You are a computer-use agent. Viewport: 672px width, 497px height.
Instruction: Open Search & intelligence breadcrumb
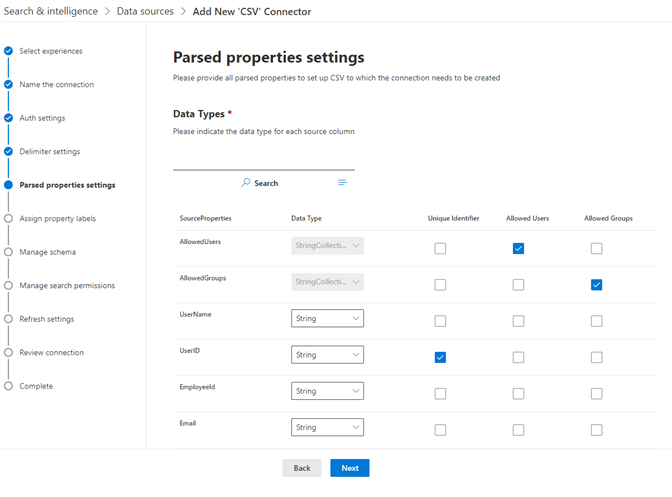51,12
